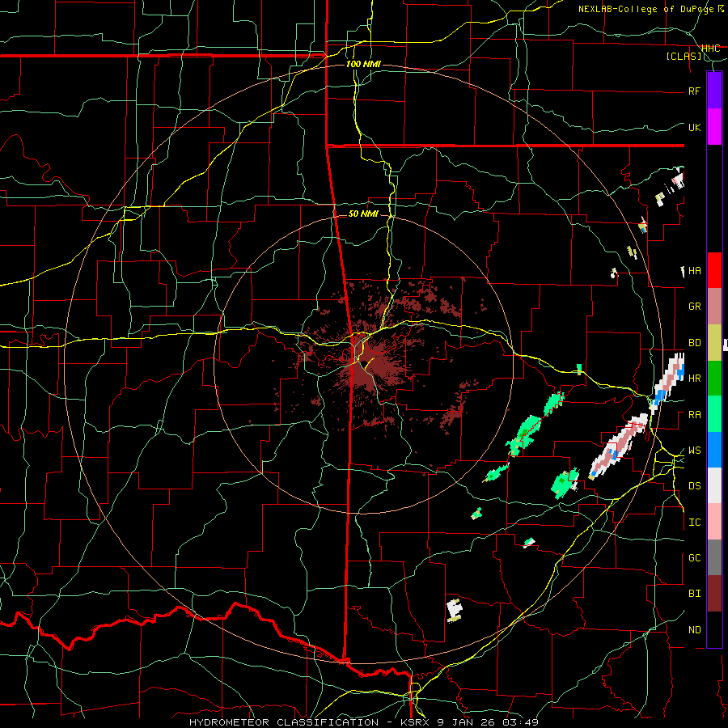Click the "HR" legend label
Viewport: 728px width, 728px height.
point(694,378)
